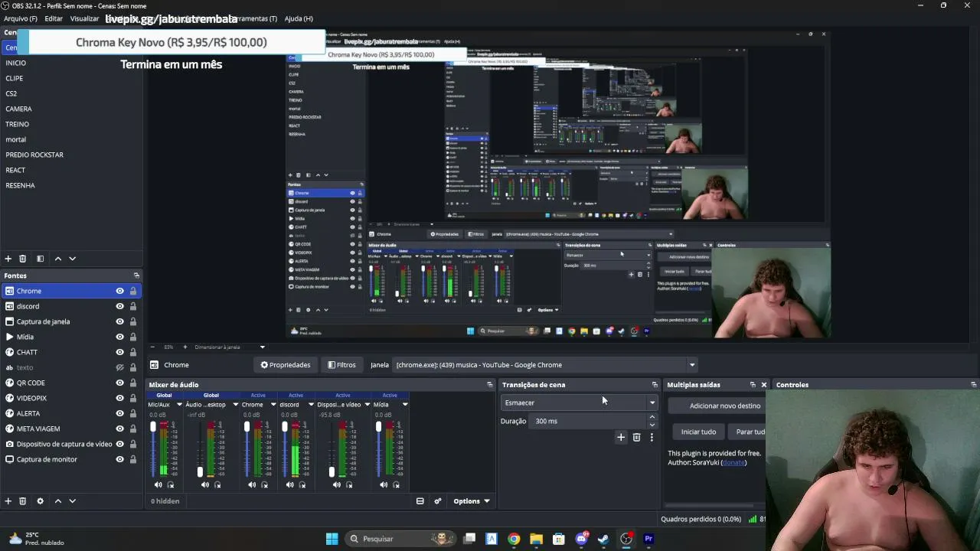Adjust the Mídia channel volume slider

point(378,449)
